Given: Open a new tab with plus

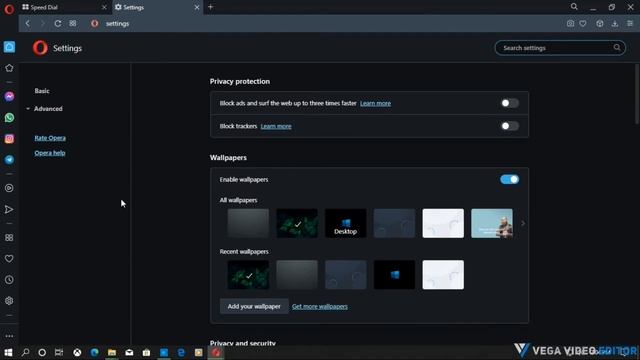Looking at the screenshot, I should tap(211, 7).
